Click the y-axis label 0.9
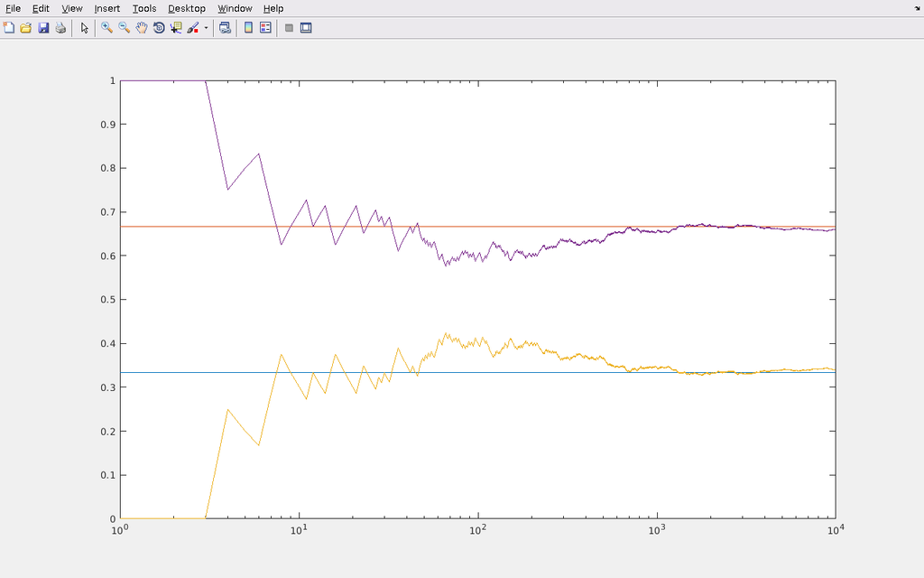Image resolution: width=924 pixels, height=578 pixels. (x=108, y=125)
